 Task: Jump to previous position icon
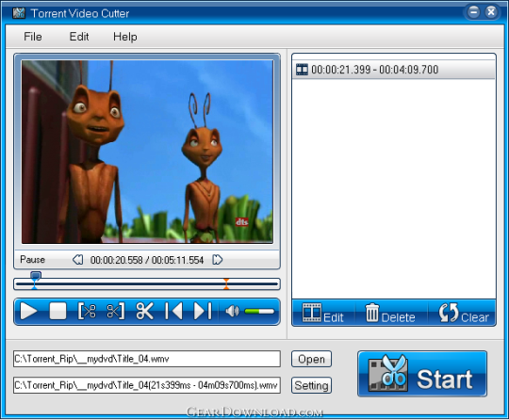pyautogui.click(x=173, y=311)
